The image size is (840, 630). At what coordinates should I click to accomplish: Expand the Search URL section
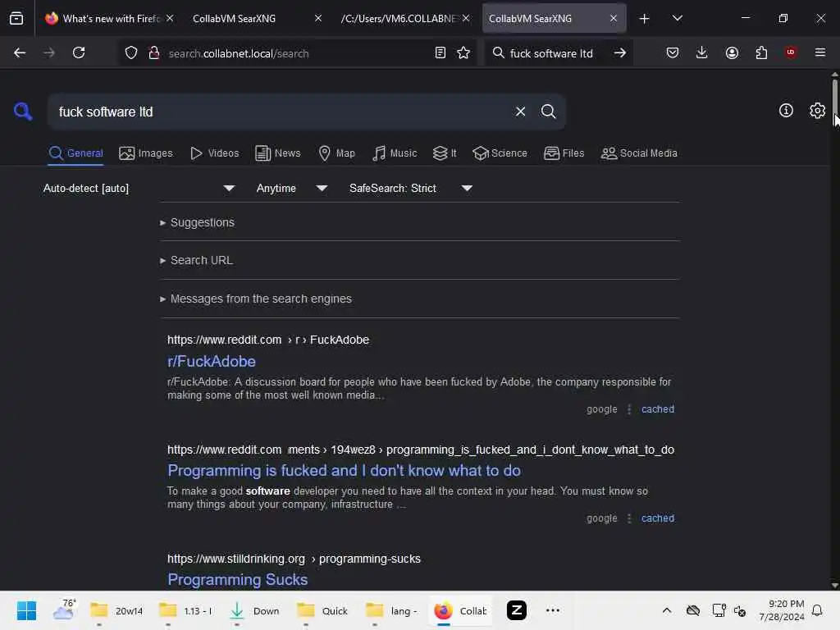[196, 260]
